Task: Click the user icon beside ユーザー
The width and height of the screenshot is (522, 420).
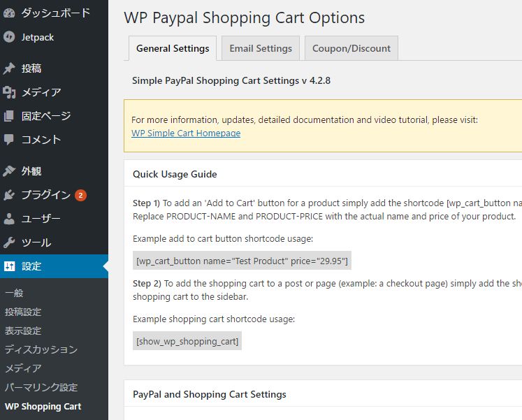Action: pos(9,219)
